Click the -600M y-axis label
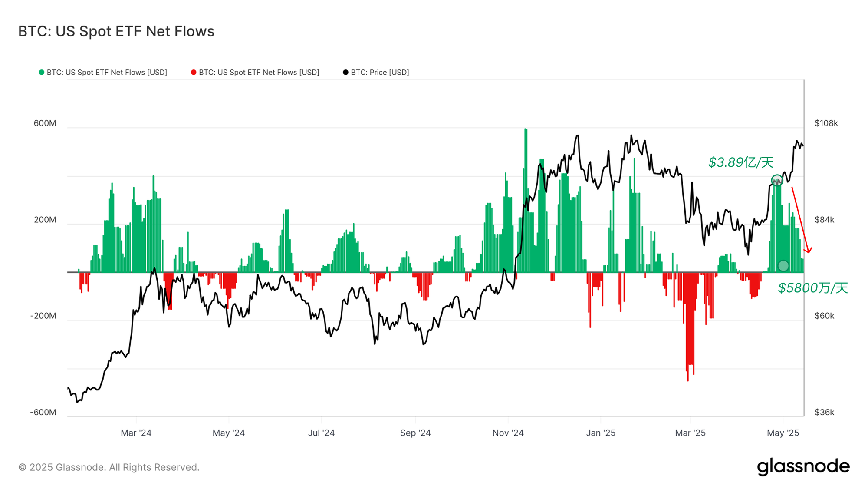Image resolution: width=868 pixels, height=489 pixels. (43, 412)
